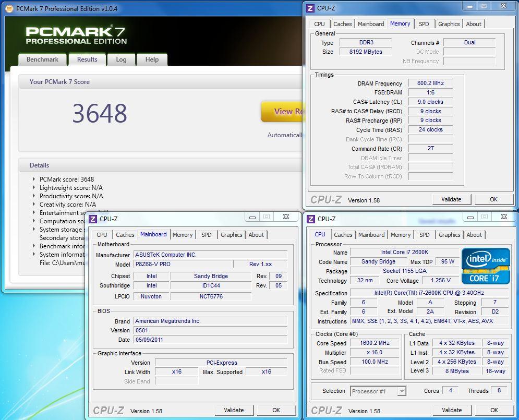Open the PCMark Benchmark tab
The height and width of the screenshot is (420, 519).
[x=42, y=59]
